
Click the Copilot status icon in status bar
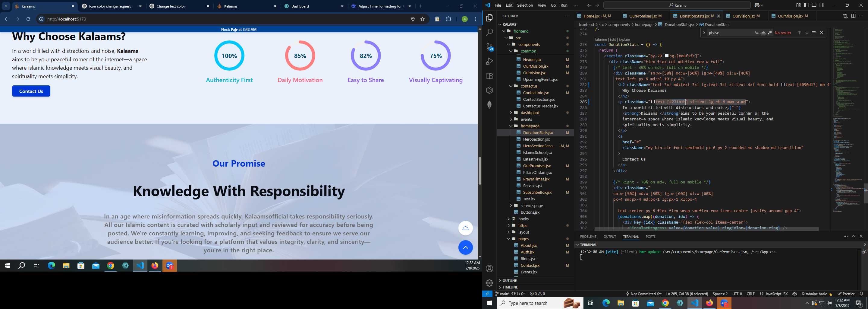pos(794,294)
